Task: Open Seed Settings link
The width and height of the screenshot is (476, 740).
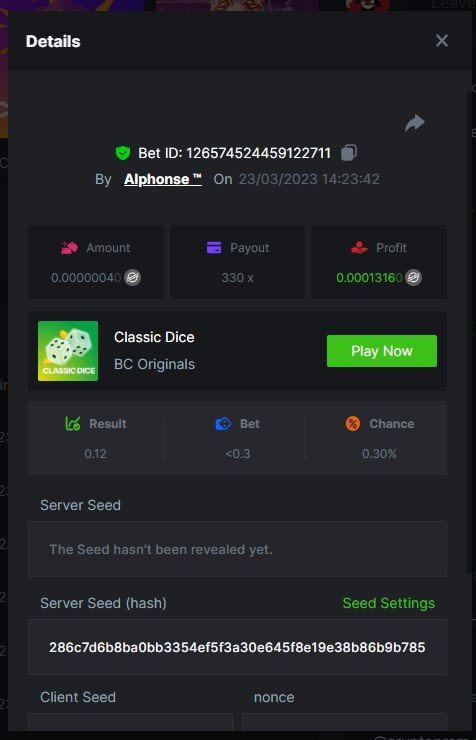Action: (389, 603)
